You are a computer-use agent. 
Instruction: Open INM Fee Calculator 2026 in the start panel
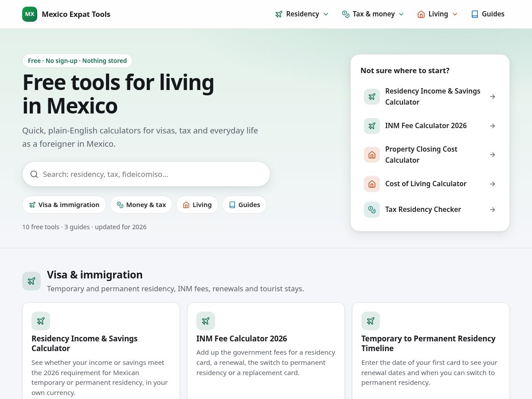click(430, 126)
